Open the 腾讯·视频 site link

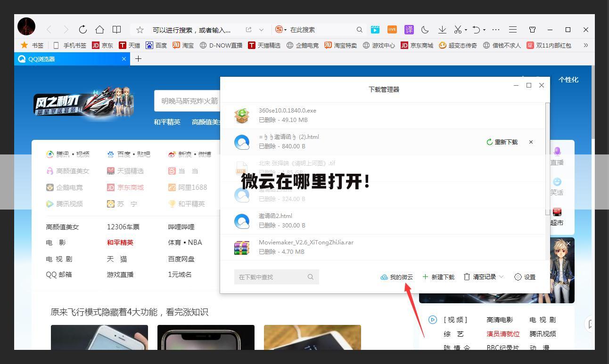coord(68,154)
